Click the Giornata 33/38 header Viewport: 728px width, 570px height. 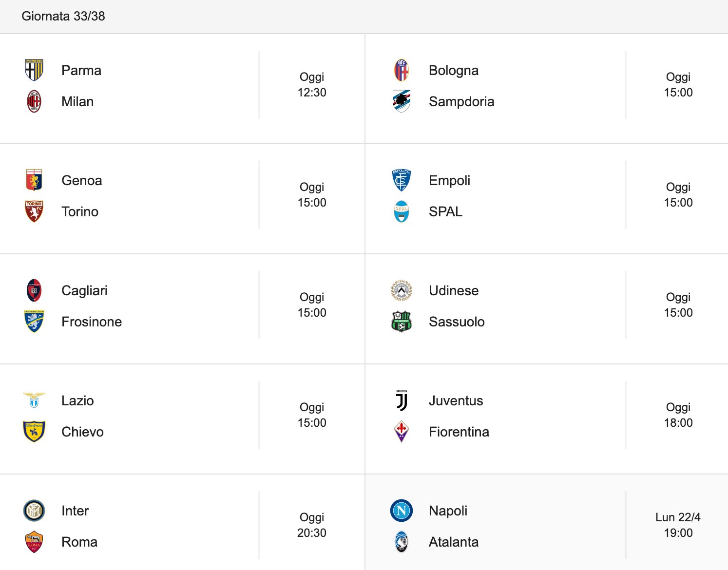[x=63, y=16]
